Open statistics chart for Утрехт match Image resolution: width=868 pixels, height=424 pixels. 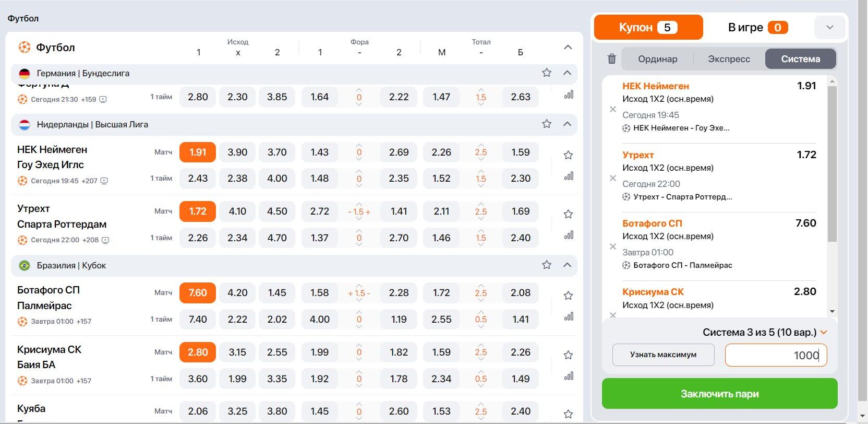click(569, 235)
